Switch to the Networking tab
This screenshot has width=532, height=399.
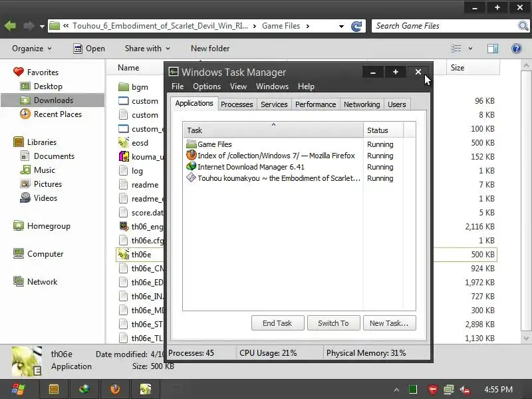coord(362,104)
